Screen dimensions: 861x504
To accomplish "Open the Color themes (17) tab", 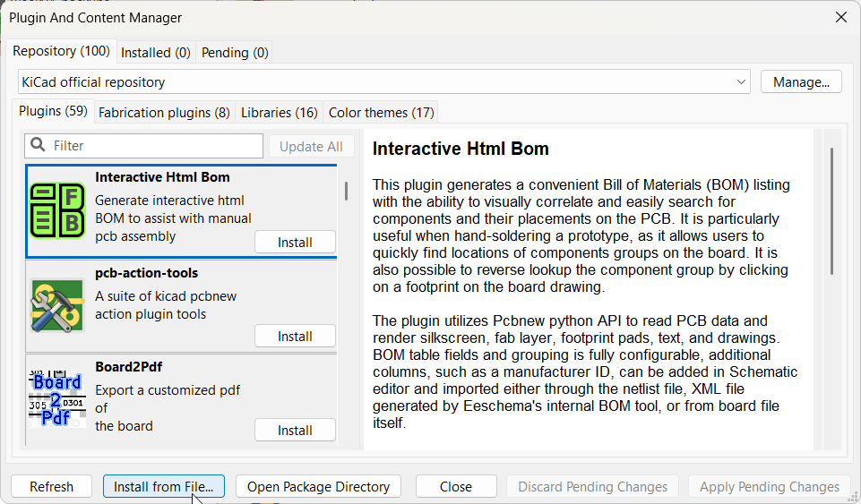I will 381,113.
